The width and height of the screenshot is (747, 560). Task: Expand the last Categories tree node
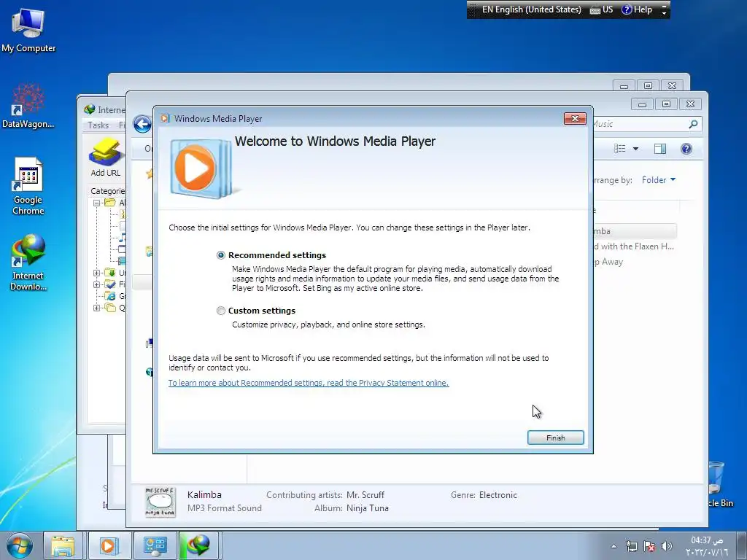(x=97, y=308)
